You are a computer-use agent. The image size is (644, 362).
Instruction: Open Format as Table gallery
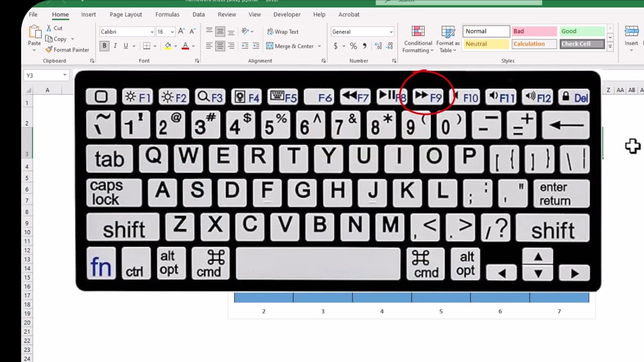click(448, 39)
